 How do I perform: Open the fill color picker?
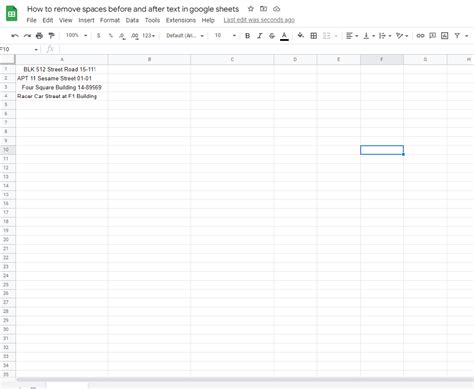pos(301,35)
